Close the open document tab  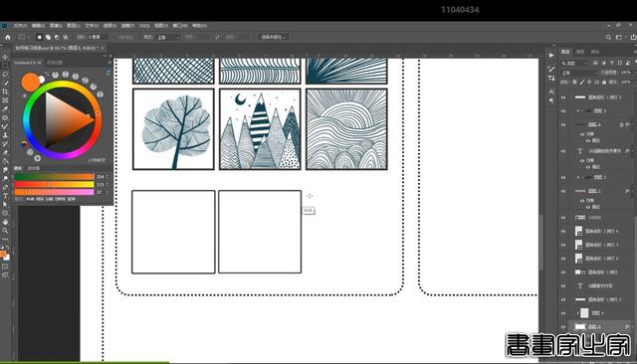103,48
